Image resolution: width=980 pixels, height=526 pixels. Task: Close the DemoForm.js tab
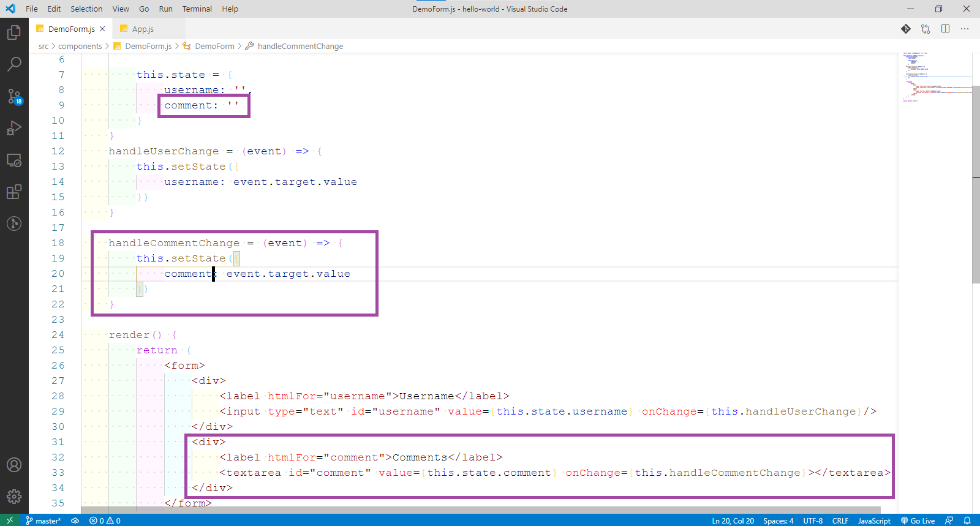[x=102, y=29]
